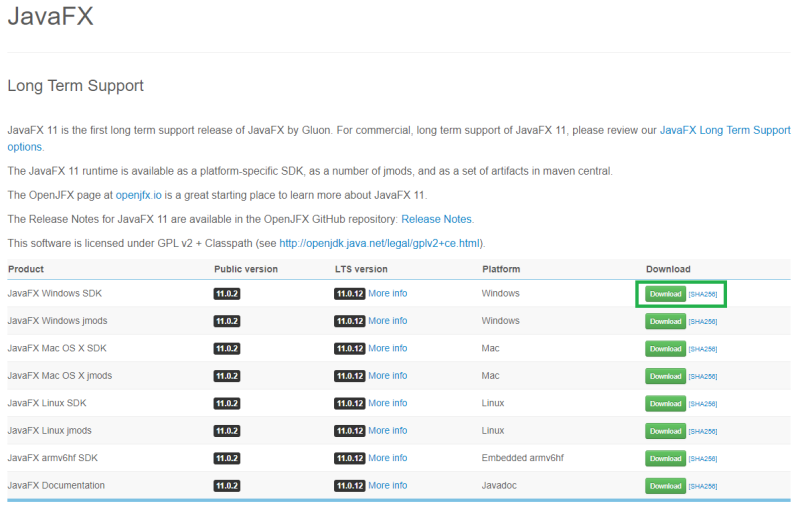The image size is (800, 522).
Task: Open More info for JavaFX Linux SDK
Action: point(388,403)
